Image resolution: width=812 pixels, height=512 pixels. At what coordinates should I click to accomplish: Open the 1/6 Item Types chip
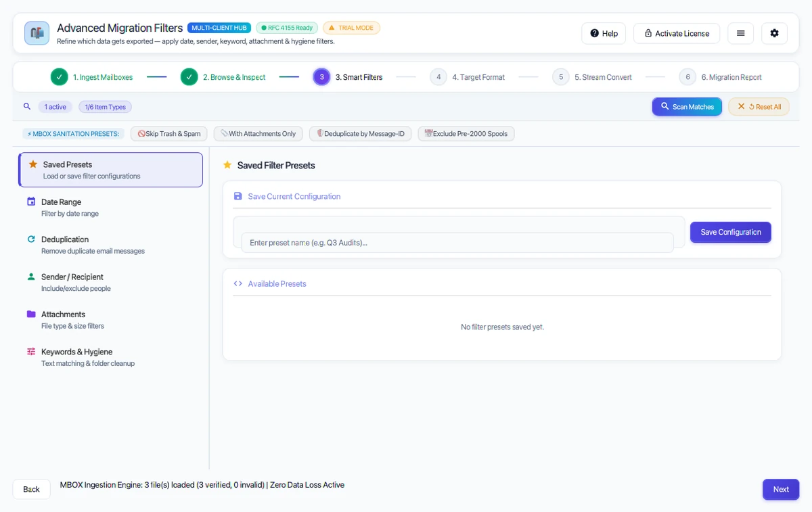(105, 107)
